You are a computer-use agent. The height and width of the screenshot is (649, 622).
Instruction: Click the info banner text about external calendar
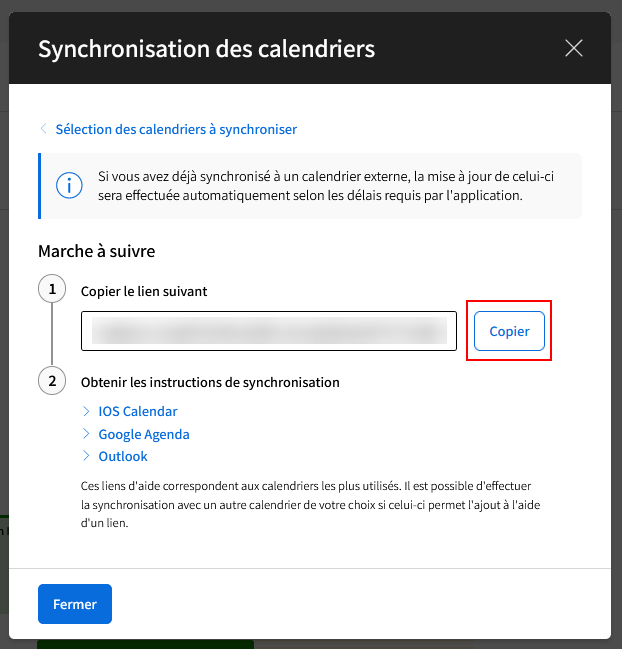[326, 186]
